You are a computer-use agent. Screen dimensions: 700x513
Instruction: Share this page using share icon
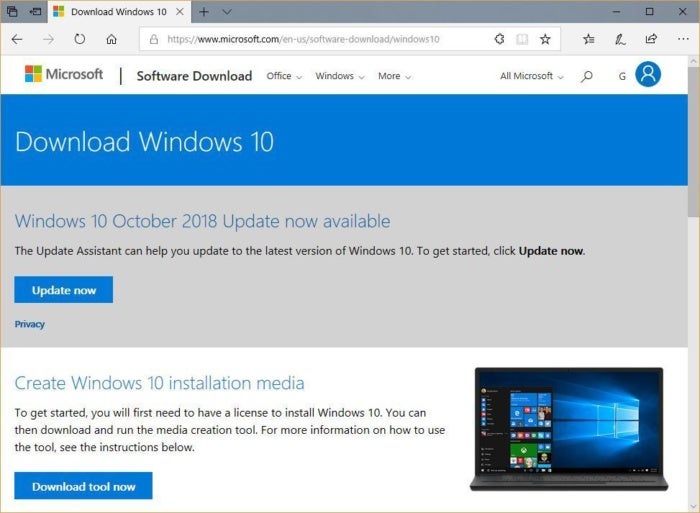pyautogui.click(x=651, y=39)
